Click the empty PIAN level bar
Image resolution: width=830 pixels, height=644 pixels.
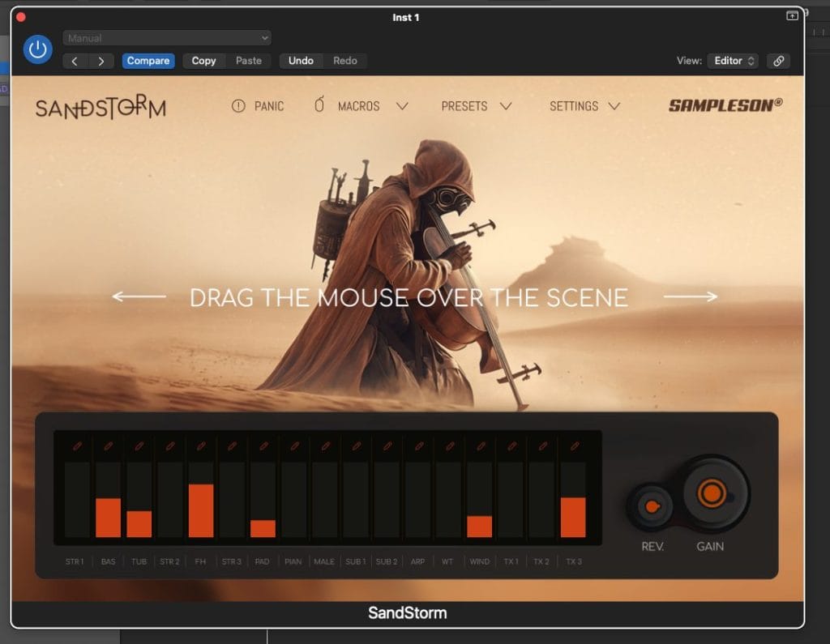point(294,500)
